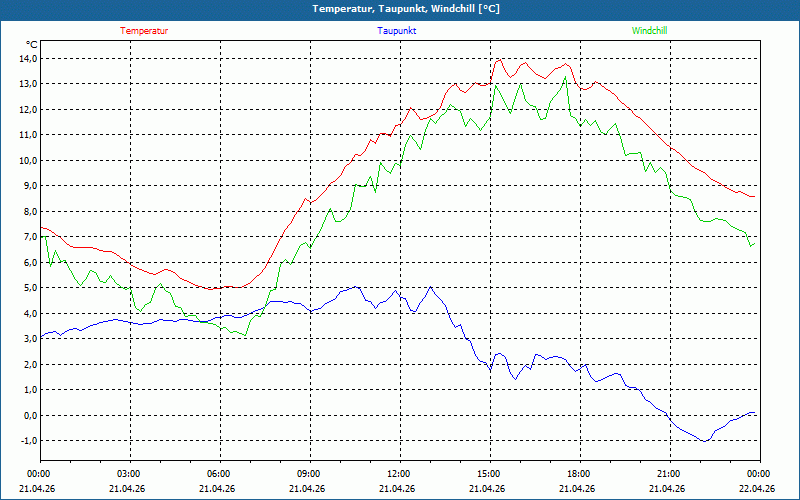
Task: Click the '6,0' y-axis label
Action: click(x=31, y=263)
